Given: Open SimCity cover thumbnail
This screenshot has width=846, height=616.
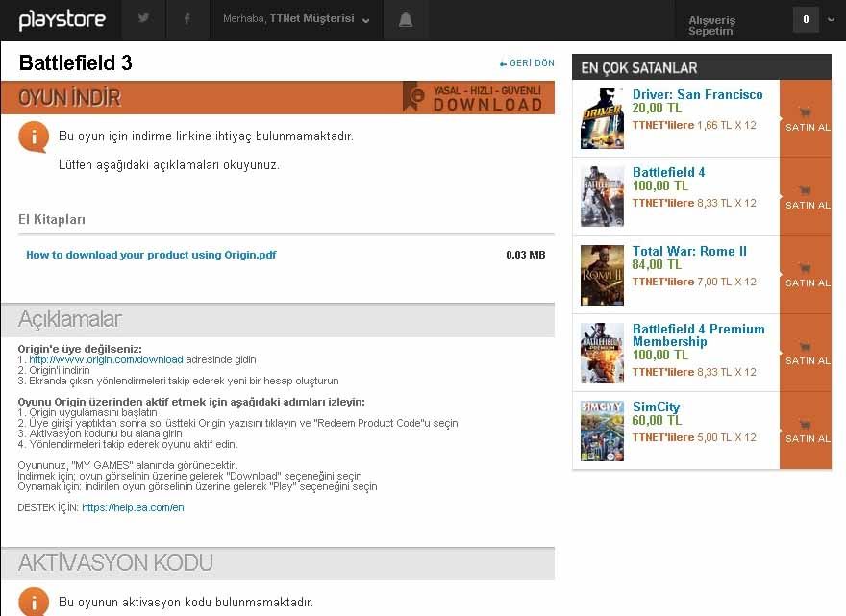Looking at the screenshot, I should (602, 431).
